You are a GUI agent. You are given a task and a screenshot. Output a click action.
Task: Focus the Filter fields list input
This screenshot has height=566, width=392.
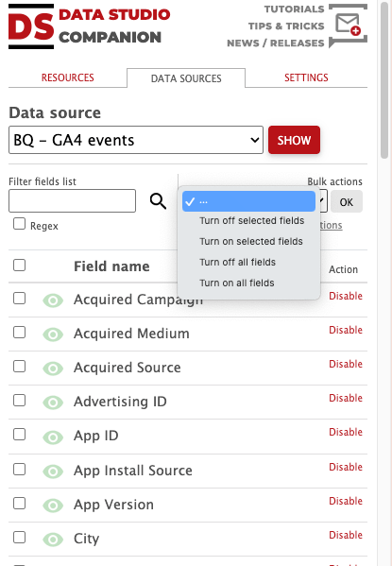coord(72,200)
